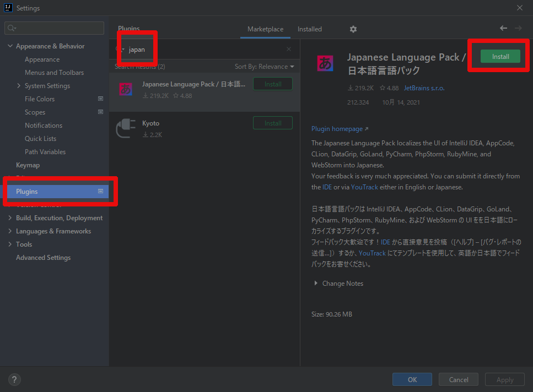Open Advanced Settings

(x=43, y=258)
